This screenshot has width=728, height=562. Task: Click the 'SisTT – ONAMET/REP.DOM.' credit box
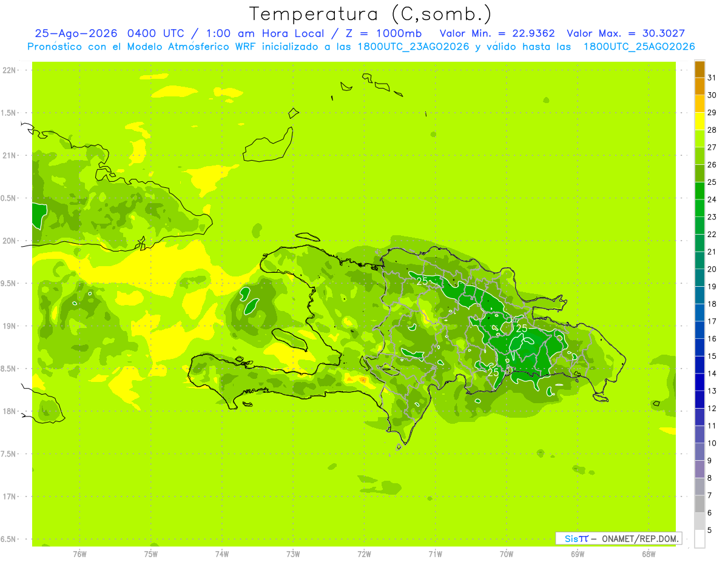click(x=618, y=538)
